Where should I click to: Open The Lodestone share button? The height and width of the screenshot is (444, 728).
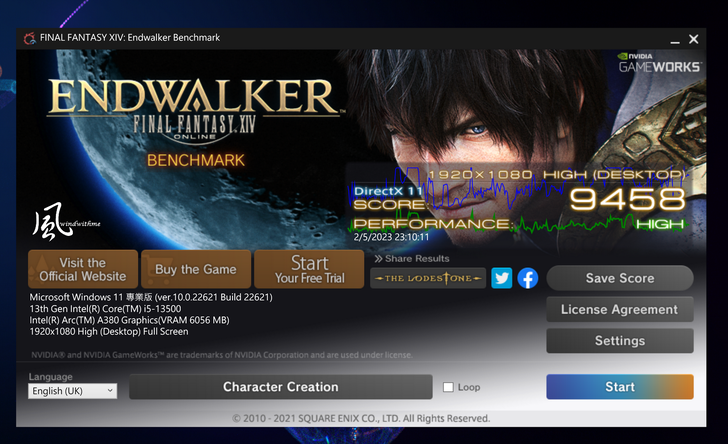[428, 278]
